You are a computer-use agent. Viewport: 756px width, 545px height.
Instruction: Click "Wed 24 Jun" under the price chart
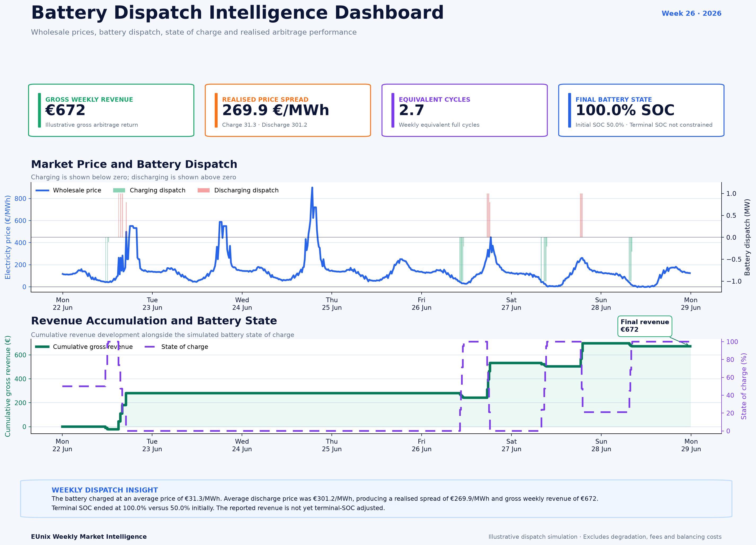click(242, 304)
